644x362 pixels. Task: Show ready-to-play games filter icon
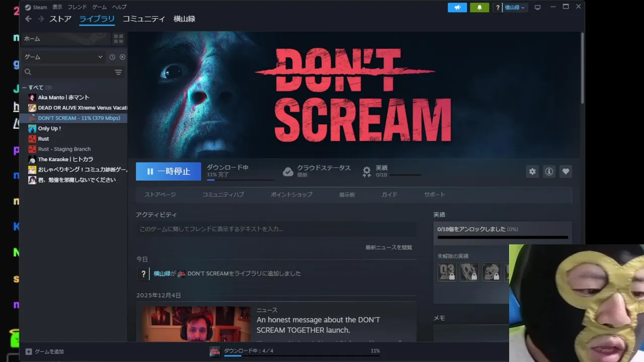tap(122, 57)
